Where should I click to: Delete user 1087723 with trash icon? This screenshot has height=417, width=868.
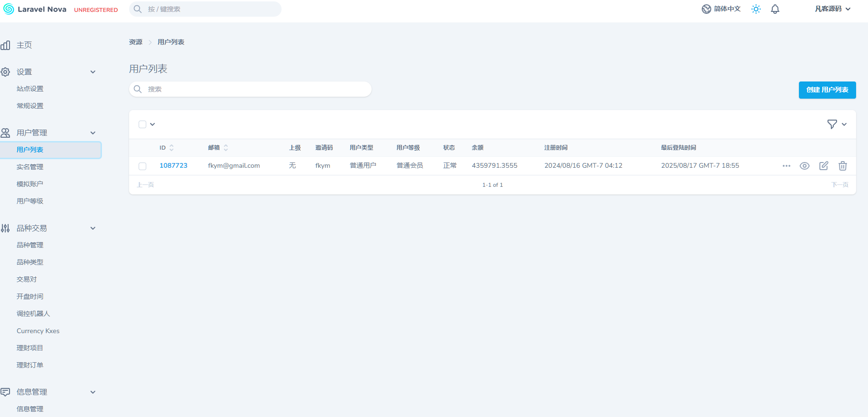(843, 166)
